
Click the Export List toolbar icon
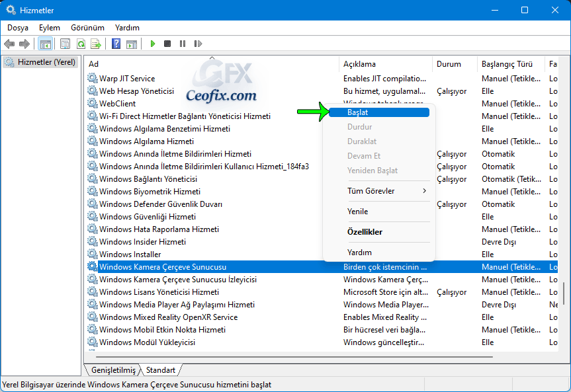pos(96,44)
